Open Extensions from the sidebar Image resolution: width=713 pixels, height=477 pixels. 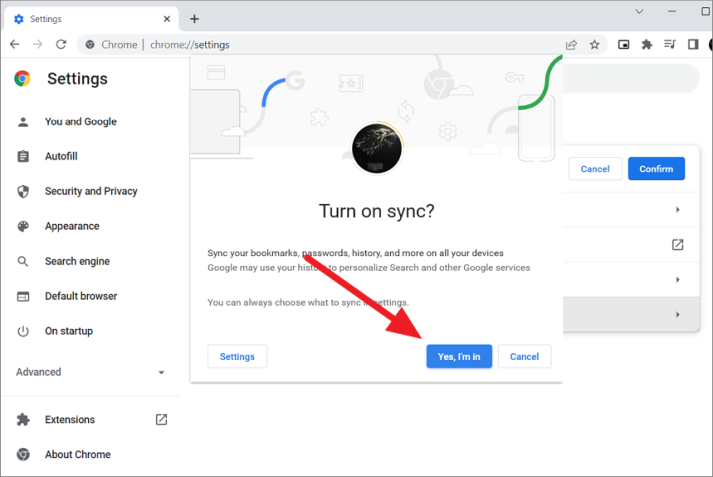point(70,419)
